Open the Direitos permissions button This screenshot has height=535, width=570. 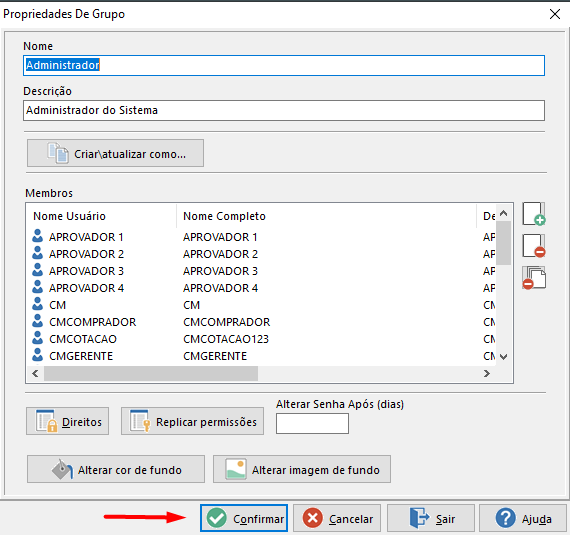pos(67,421)
